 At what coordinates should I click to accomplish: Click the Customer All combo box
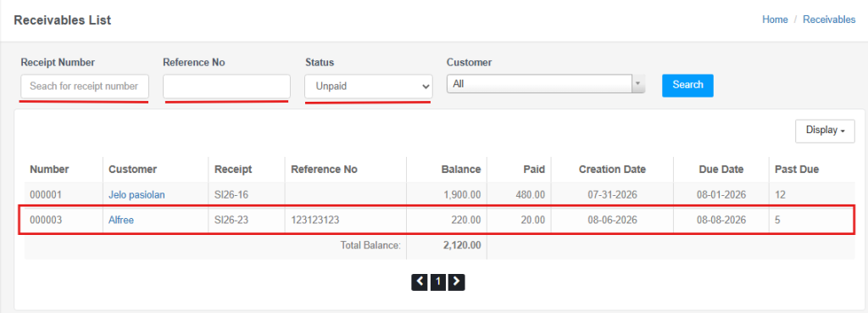(x=546, y=84)
